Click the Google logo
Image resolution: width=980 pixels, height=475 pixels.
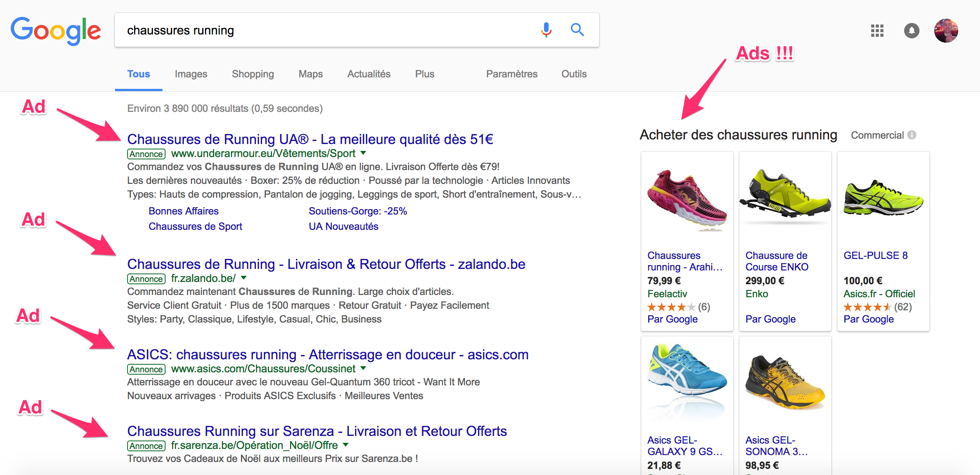pos(56,30)
